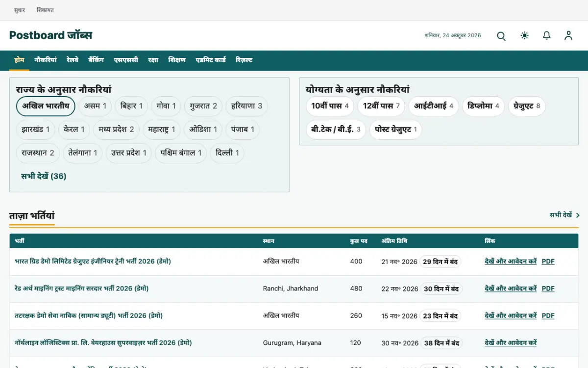The width and height of the screenshot is (588, 368).
Task: Open the एसएससी navigation tab
Action: click(126, 60)
